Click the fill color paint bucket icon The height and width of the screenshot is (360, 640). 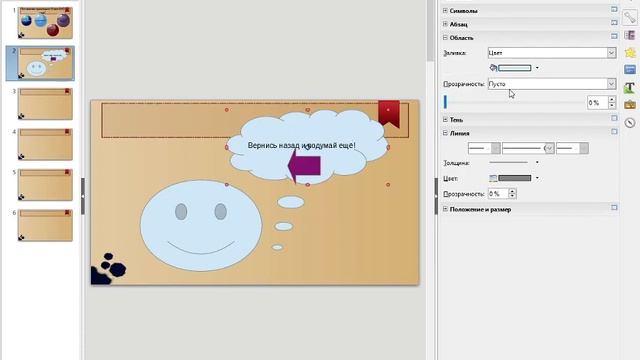(493, 68)
